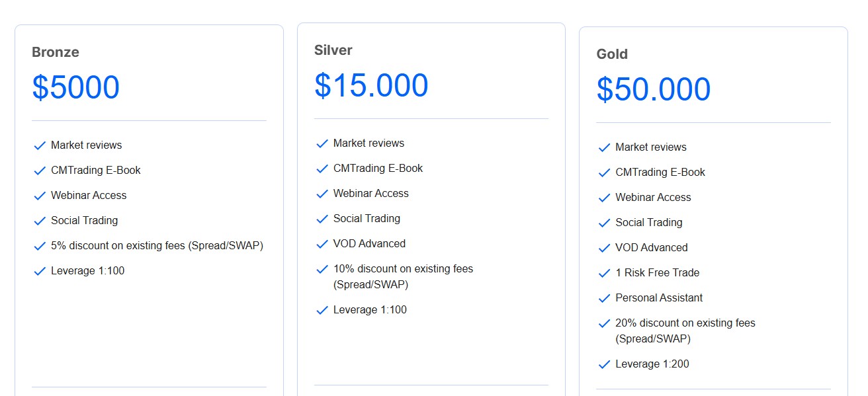The image size is (868, 396).
Task: Select the $15.000 price text
Action: pyautogui.click(x=371, y=85)
